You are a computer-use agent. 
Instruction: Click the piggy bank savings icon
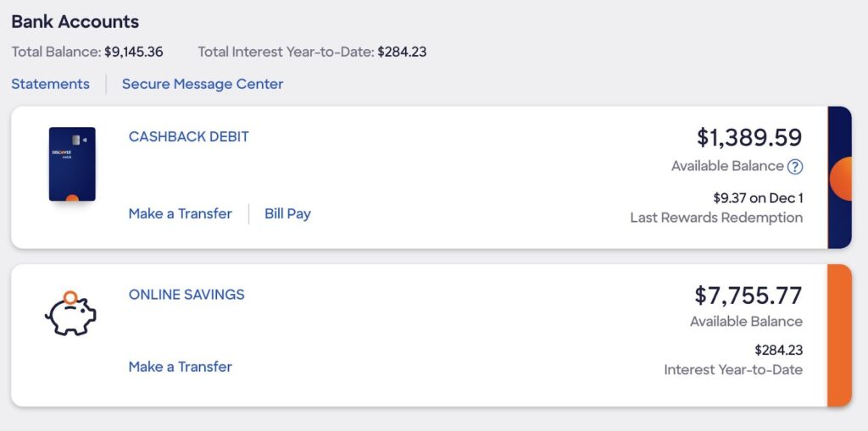(x=70, y=314)
